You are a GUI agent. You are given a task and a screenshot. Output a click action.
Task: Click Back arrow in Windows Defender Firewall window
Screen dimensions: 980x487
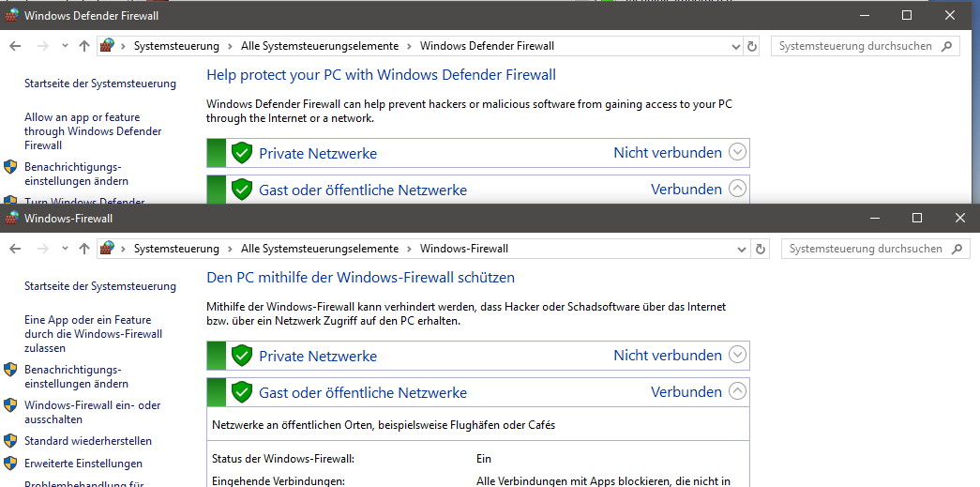pyautogui.click(x=15, y=46)
